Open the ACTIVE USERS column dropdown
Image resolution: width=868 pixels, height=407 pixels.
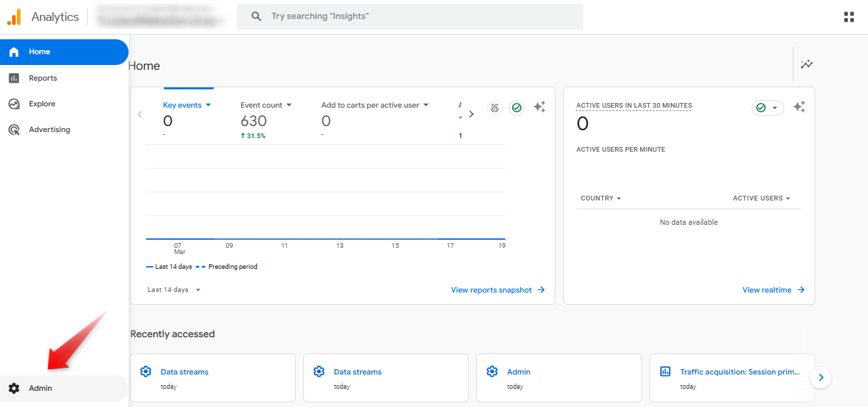(762, 198)
